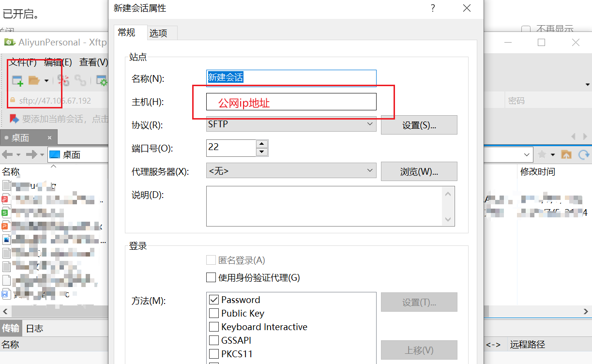Image resolution: width=592 pixels, height=364 pixels.
Task: Open the 代理服务器 dropdown
Action: pos(371,170)
